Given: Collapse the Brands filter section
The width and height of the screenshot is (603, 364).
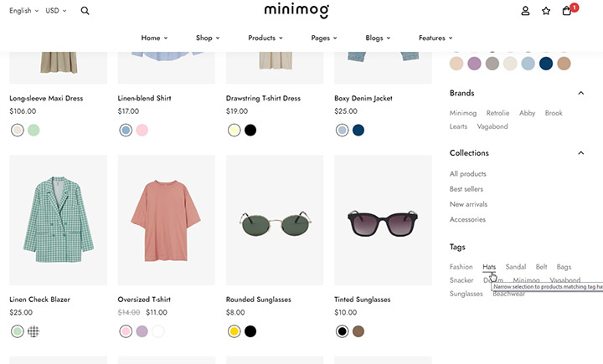Looking at the screenshot, I should 581,93.
